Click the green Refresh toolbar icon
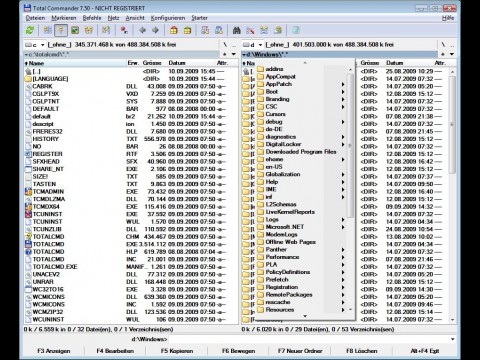The width and height of the screenshot is (480, 360). coord(30,30)
